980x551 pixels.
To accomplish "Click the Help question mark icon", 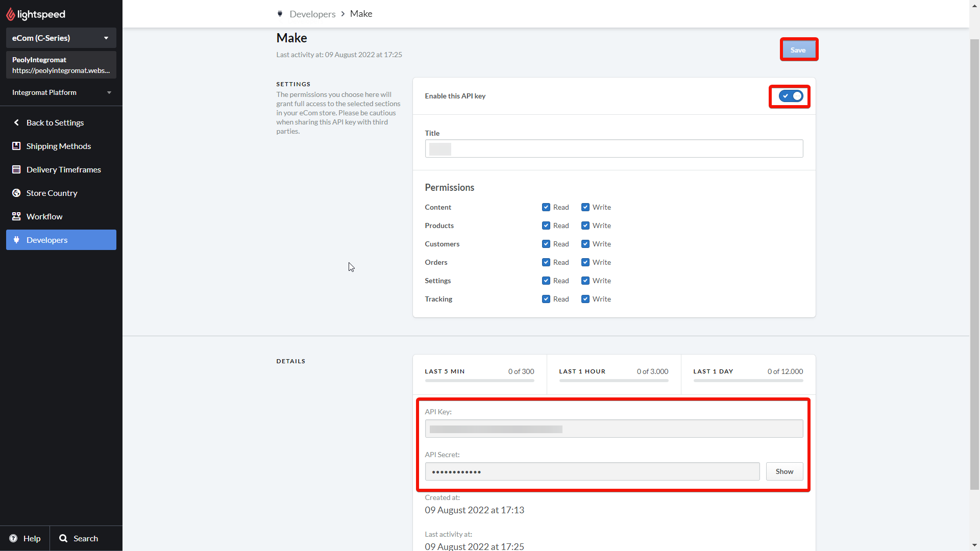I will pos(13,538).
